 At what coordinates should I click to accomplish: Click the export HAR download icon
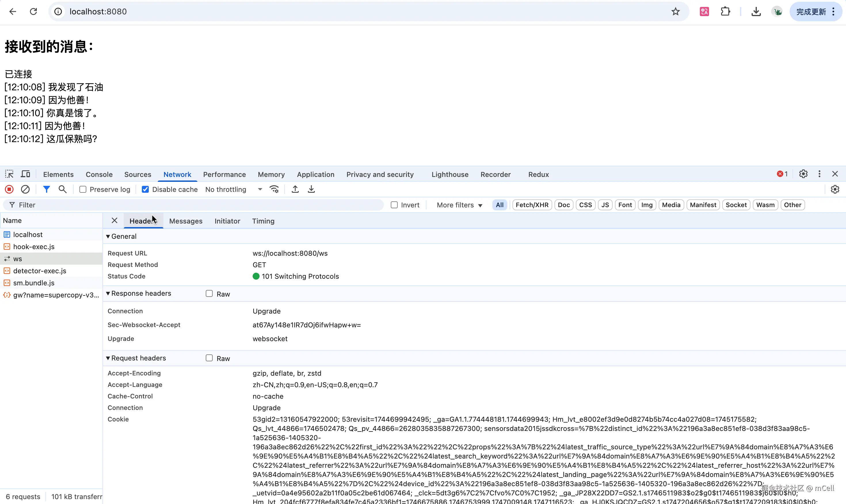point(311,189)
